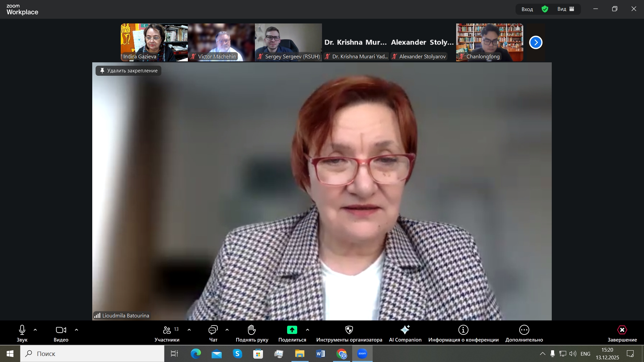Open the Host Tools shield icon
The width and height of the screenshot is (644, 362).
(x=349, y=330)
